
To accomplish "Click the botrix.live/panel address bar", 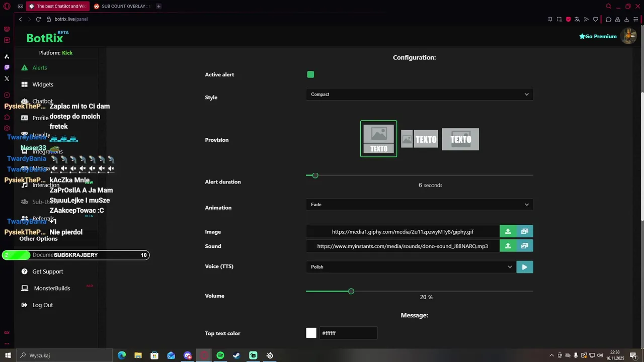I will pos(71,19).
